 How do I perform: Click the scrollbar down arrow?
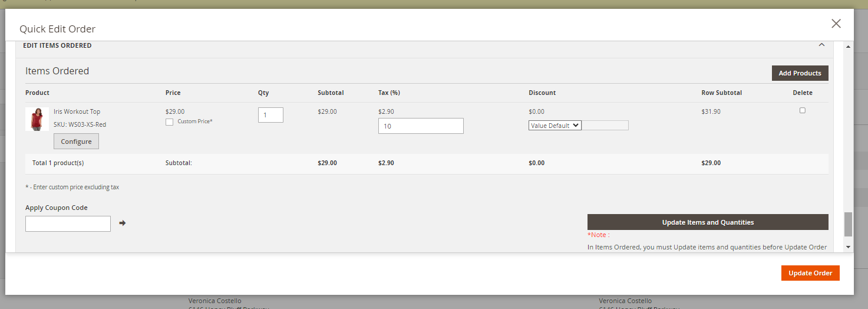click(849, 247)
